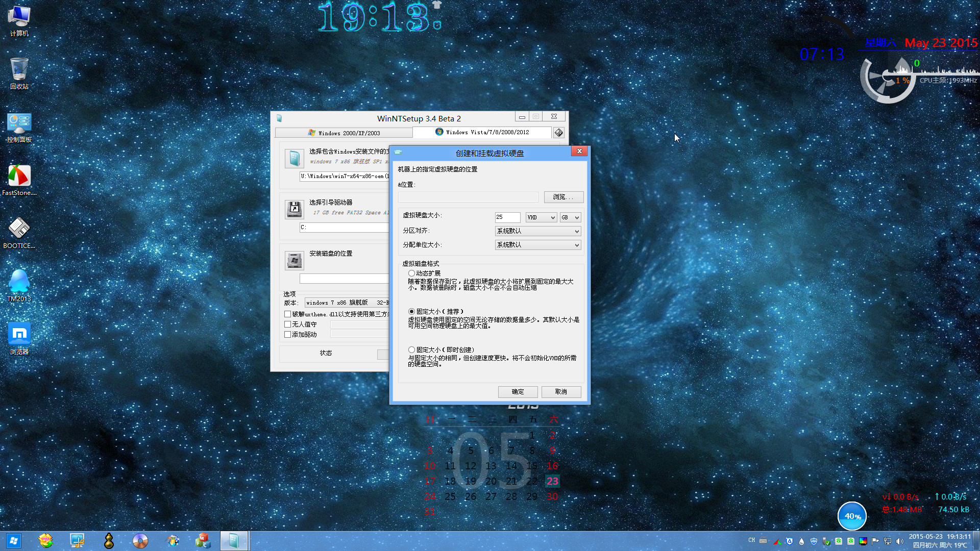
Task: Click the CH input language indicator
Action: 752,540
